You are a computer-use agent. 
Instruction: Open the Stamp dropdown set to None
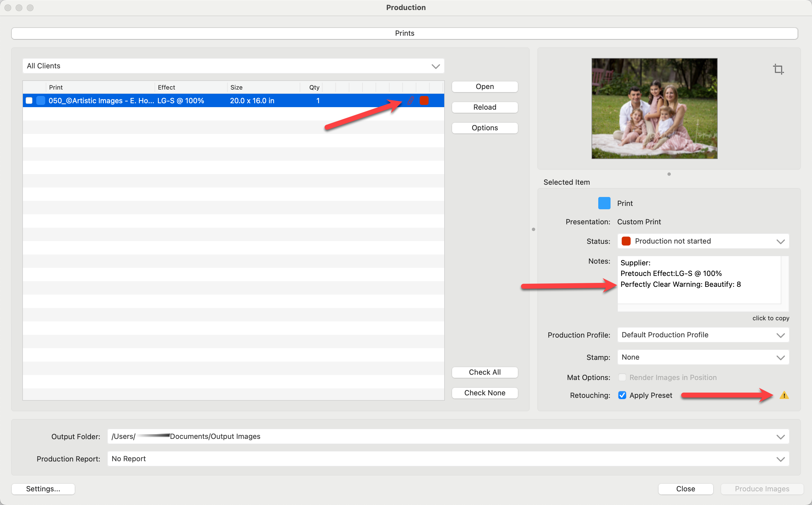[703, 357]
